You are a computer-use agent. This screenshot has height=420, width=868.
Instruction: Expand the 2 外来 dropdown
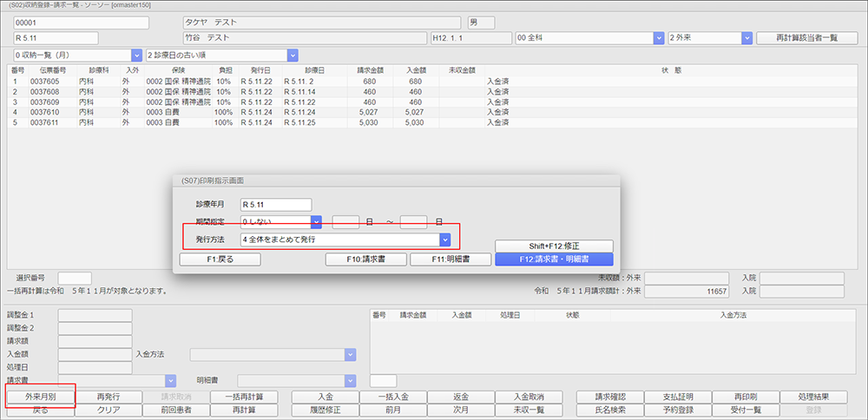click(x=746, y=38)
